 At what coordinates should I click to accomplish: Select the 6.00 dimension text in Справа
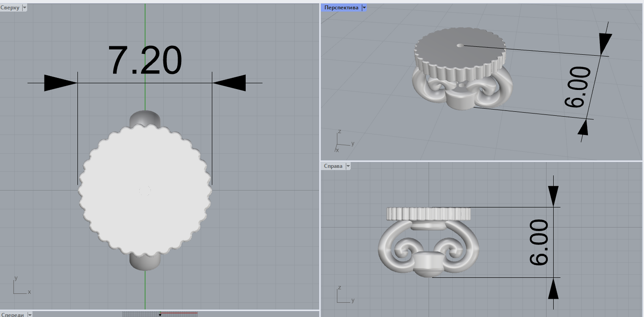(x=539, y=242)
